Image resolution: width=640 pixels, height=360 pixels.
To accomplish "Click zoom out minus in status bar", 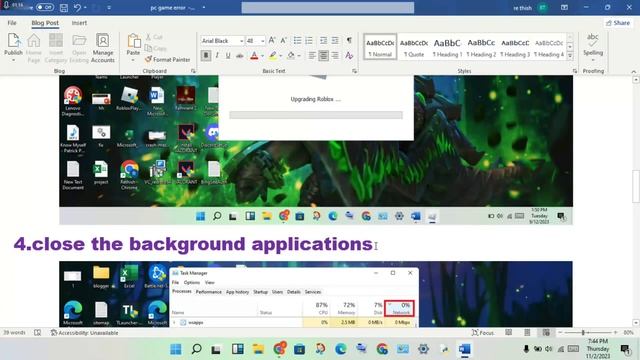I will click(x=560, y=333).
